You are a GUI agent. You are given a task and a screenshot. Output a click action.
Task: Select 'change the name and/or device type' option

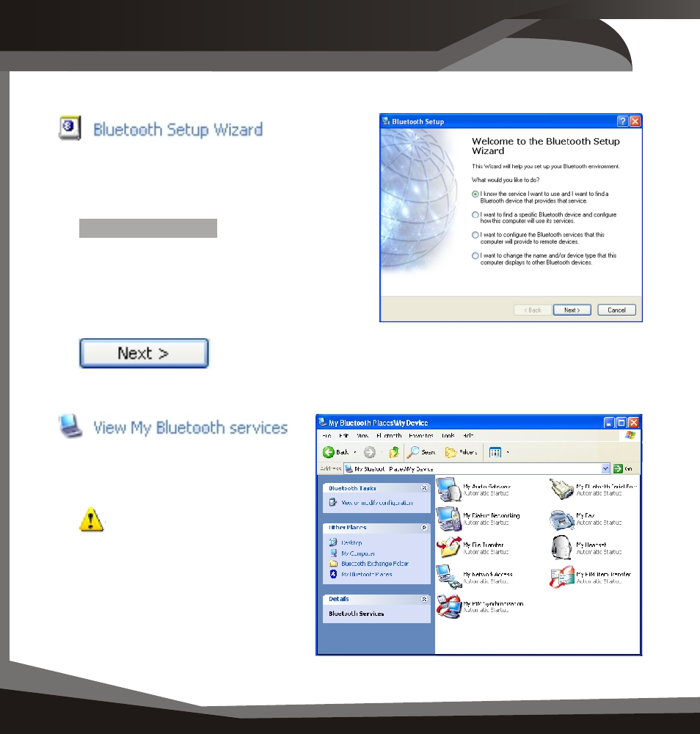475,255
